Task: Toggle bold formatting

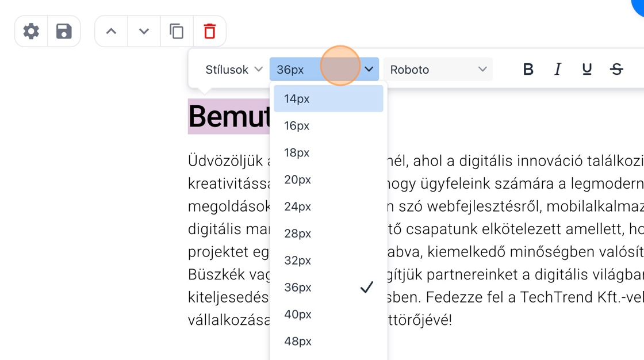Action: pyautogui.click(x=528, y=70)
